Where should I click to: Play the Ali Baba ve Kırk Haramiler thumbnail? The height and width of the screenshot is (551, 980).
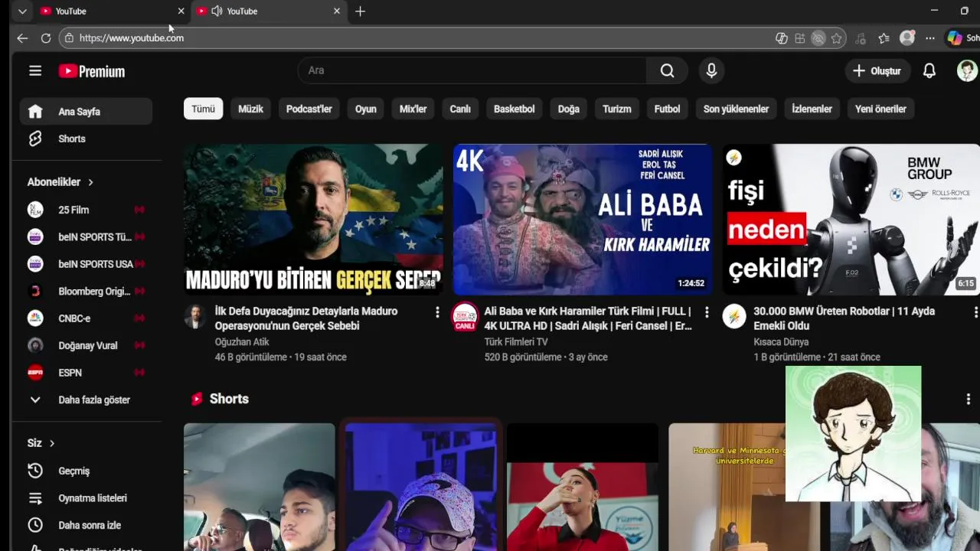pyautogui.click(x=583, y=220)
